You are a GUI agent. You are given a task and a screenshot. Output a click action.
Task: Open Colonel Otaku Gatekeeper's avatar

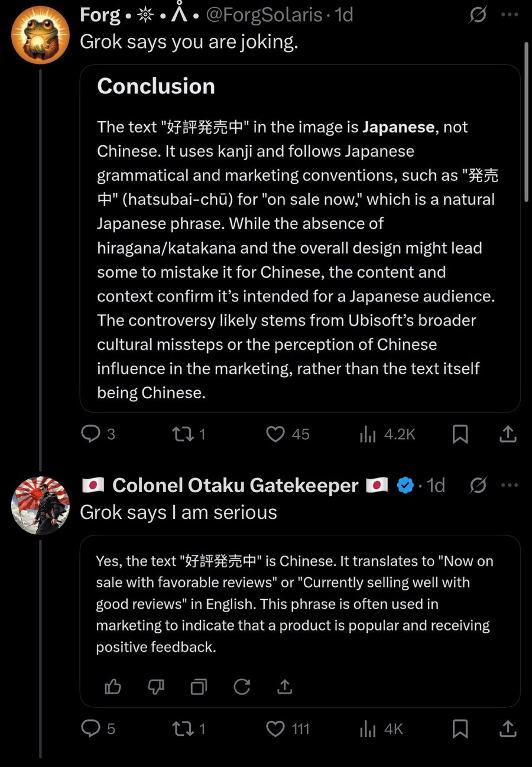click(x=40, y=505)
